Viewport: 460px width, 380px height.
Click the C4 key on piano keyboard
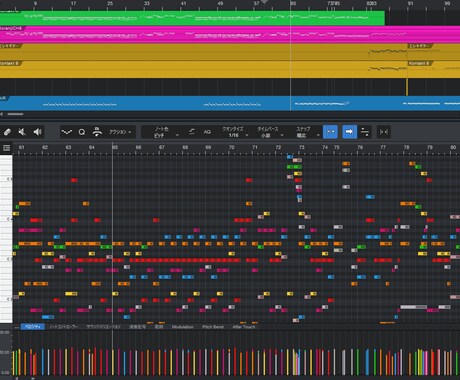click(6, 219)
